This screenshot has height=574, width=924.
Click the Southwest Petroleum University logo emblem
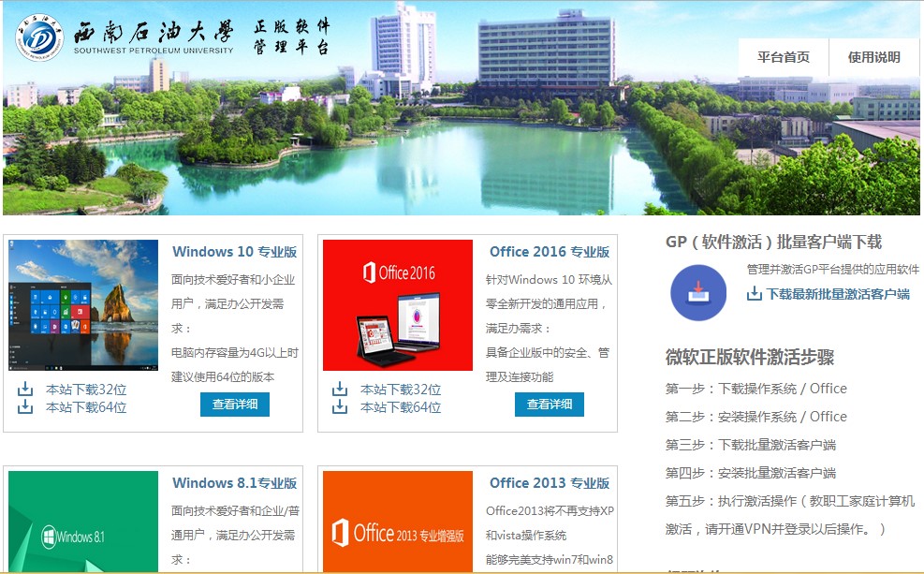point(39,37)
